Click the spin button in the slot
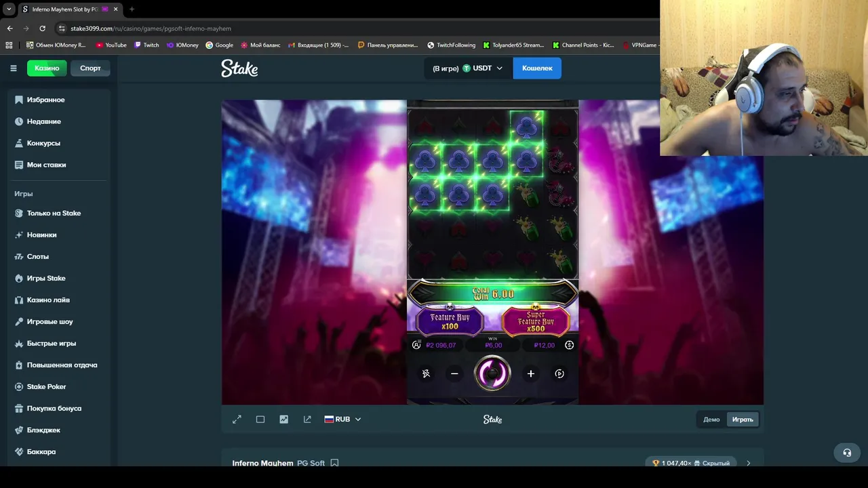 click(492, 373)
